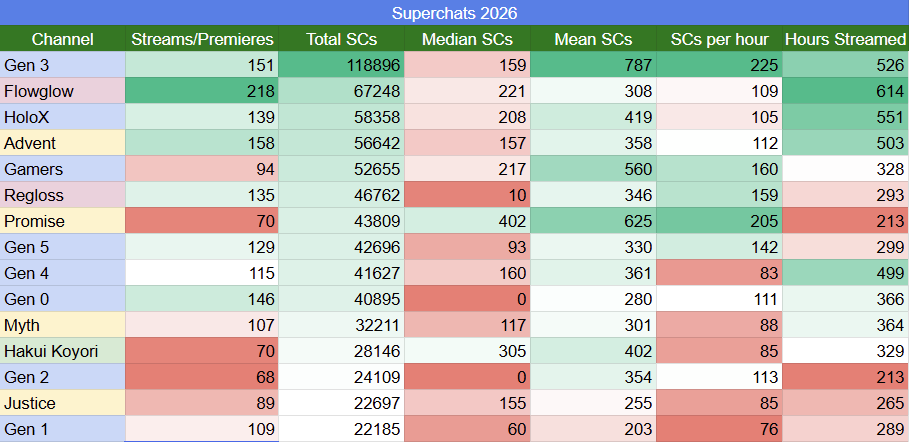This screenshot has width=909, height=442.
Task: Select the 'Median SCs' column header
Action: coord(467,39)
